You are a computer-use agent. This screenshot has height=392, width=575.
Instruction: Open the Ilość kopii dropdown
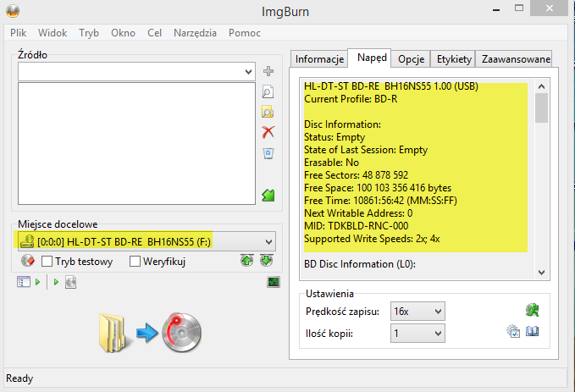pos(417,333)
